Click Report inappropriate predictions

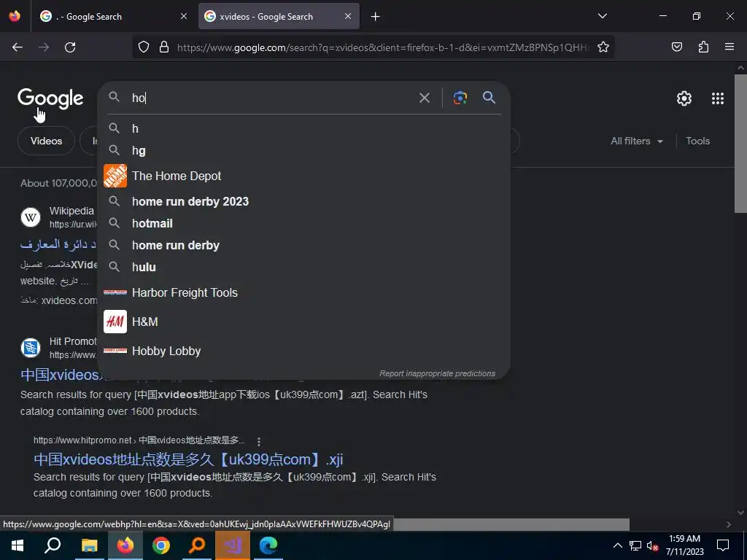[438, 374]
